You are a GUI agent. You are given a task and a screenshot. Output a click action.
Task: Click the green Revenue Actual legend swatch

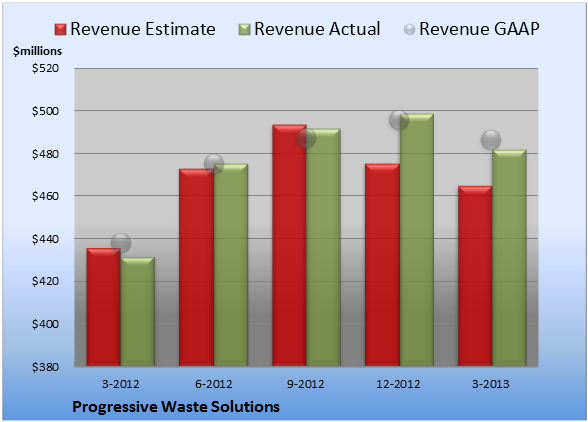click(x=244, y=30)
